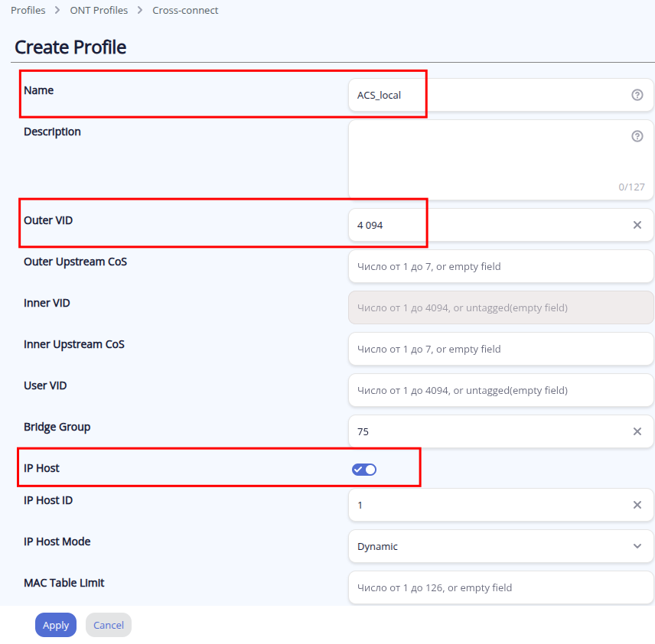Click into the Description text area
This screenshot has height=644, width=655.
[490, 159]
